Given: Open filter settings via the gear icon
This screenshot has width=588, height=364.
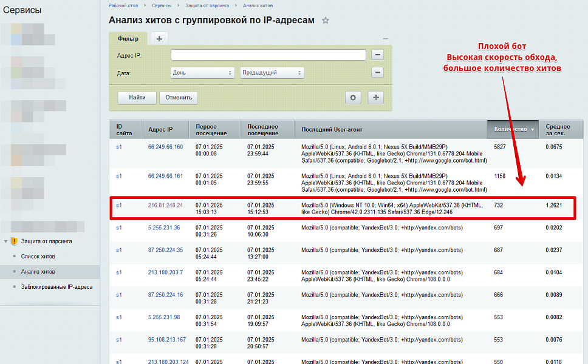Looking at the screenshot, I should pyautogui.click(x=352, y=98).
